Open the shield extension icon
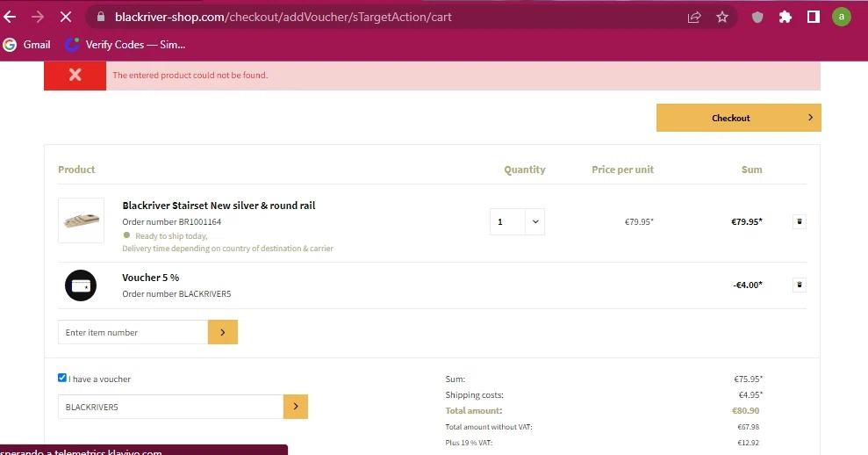 point(757,18)
